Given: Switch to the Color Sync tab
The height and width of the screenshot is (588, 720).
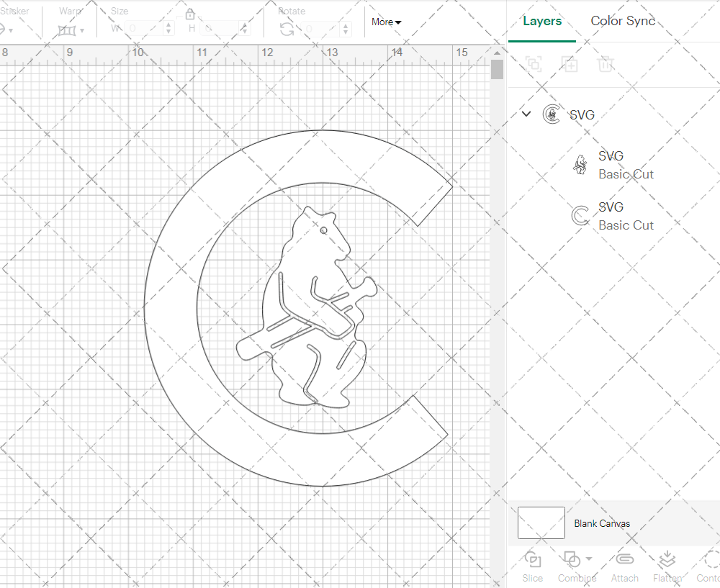Looking at the screenshot, I should (x=623, y=21).
